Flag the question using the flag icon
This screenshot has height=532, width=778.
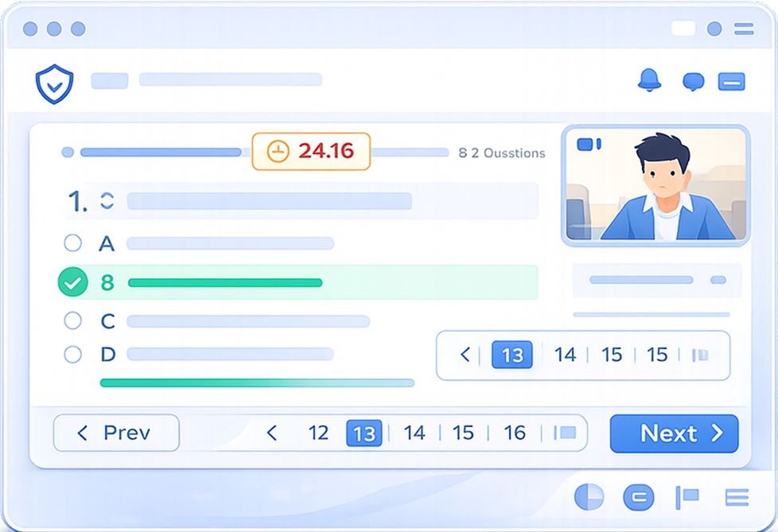click(687, 497)
